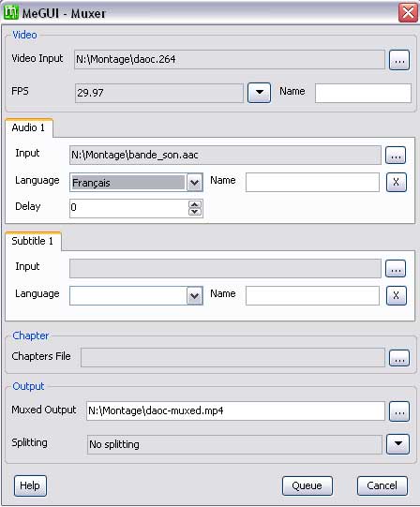Open the FPS dropdown arrow
The image size is (420, 507).
pyautogui.click(x=259, y=93)
